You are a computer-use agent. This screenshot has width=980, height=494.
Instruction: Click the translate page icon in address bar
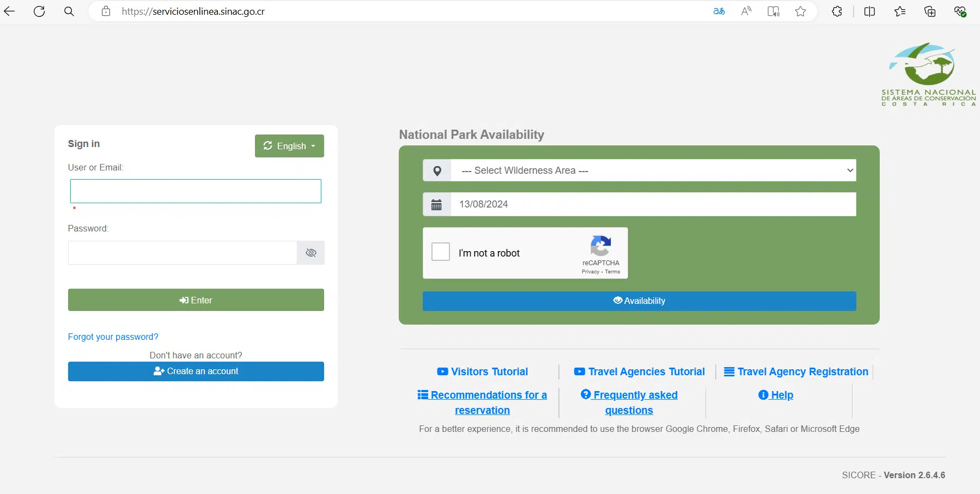pos(719,11)
